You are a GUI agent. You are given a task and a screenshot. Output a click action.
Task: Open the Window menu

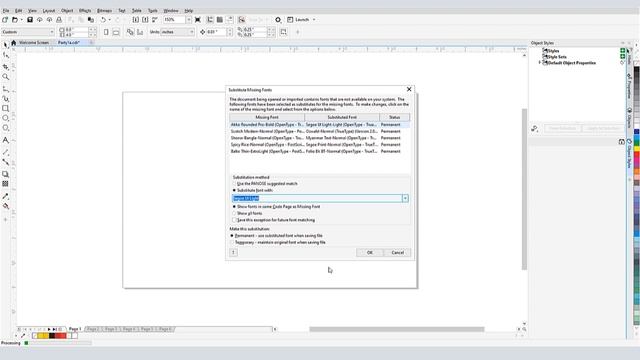pyautogui.click(x=171, y=11)
